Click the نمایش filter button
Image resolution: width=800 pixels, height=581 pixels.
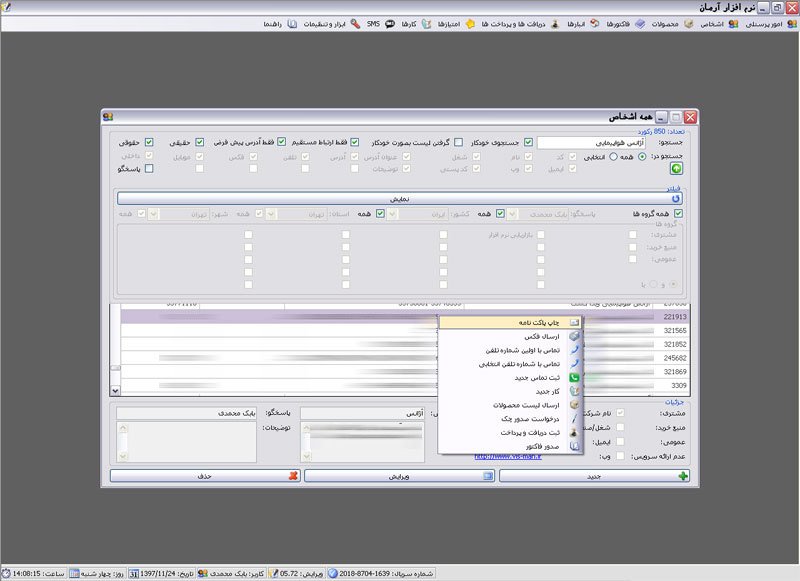tap(399, 198)
